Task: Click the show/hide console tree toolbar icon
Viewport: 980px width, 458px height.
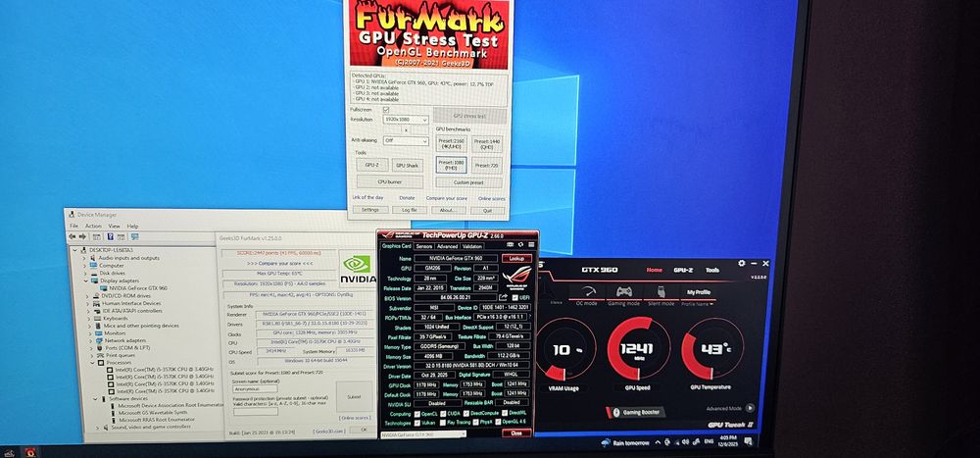Action: point(97,236)
